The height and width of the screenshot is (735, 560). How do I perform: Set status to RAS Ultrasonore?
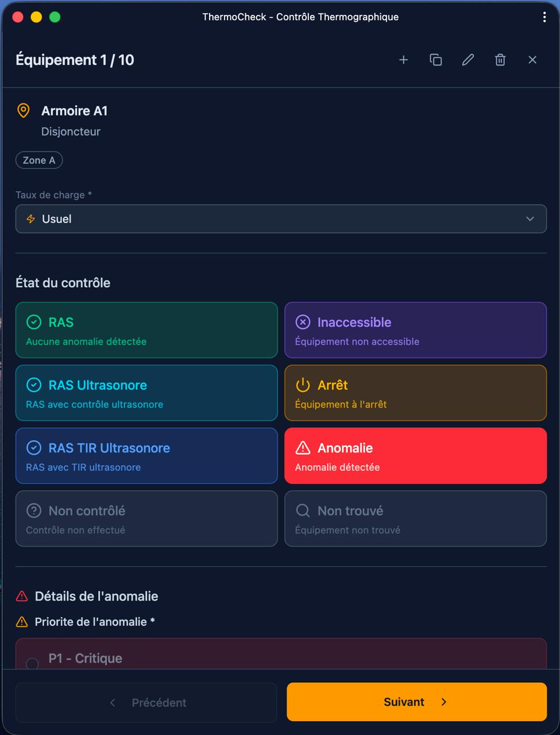tap(146, 393)
